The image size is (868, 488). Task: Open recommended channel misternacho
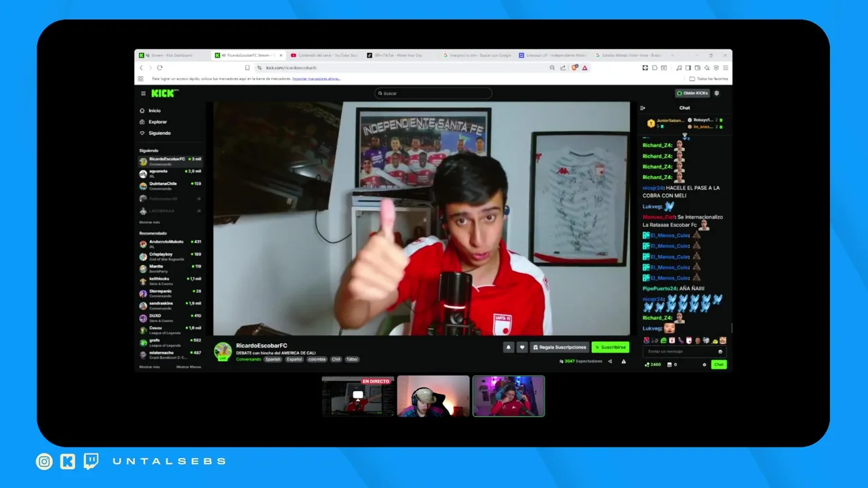click(x=170, y=354)
